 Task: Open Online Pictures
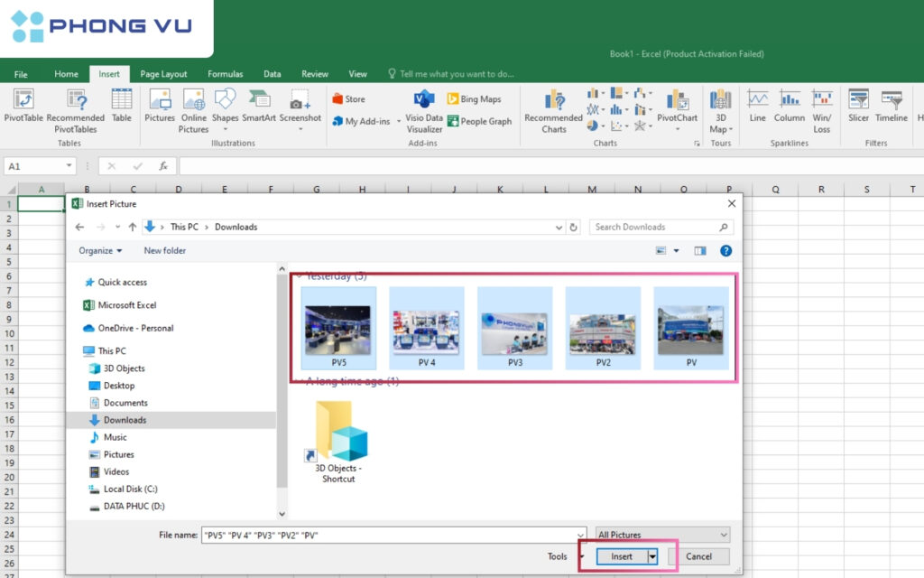point(193,111)
